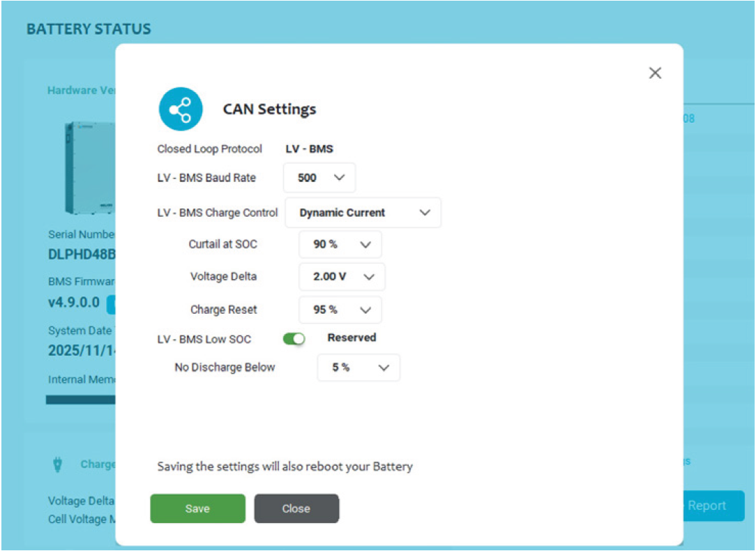Image resolution: width=756 pixels, height=551 pixels.
Task: Click the serial number DLPHD48B
Action: 82,254
